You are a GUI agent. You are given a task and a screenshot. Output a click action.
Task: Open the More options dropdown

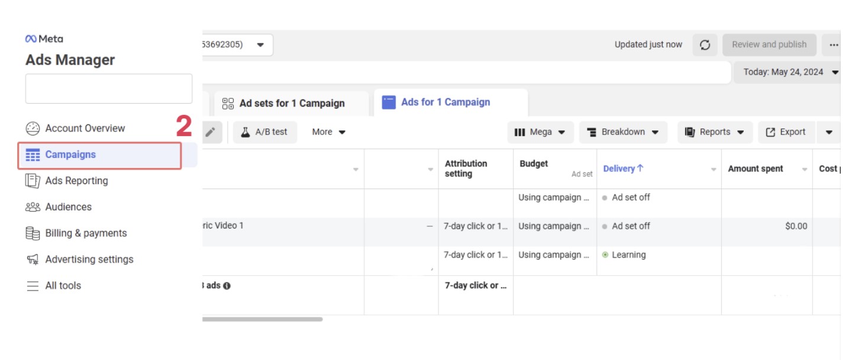pos(328,131)
